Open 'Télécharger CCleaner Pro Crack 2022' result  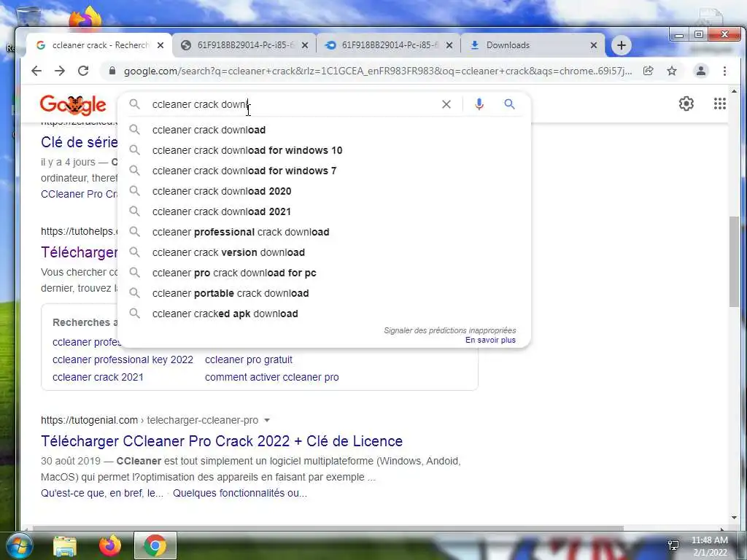tap(222, 441)
